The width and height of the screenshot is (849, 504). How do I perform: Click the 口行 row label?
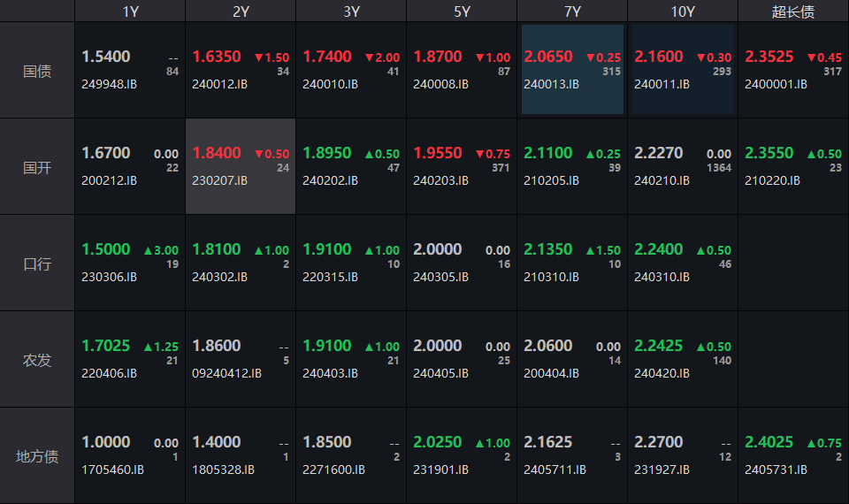[x=37, y=263]
